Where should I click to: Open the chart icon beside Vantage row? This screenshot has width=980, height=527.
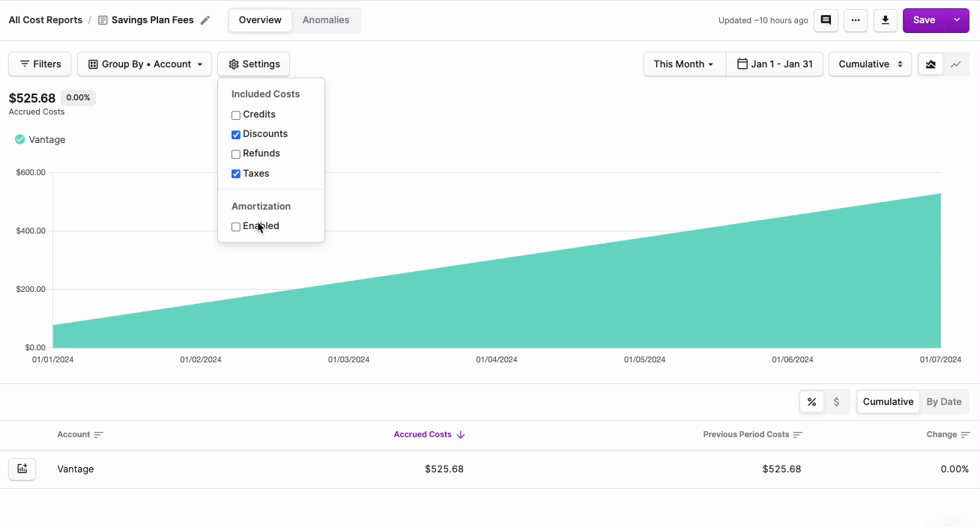(x=22, y=469)
